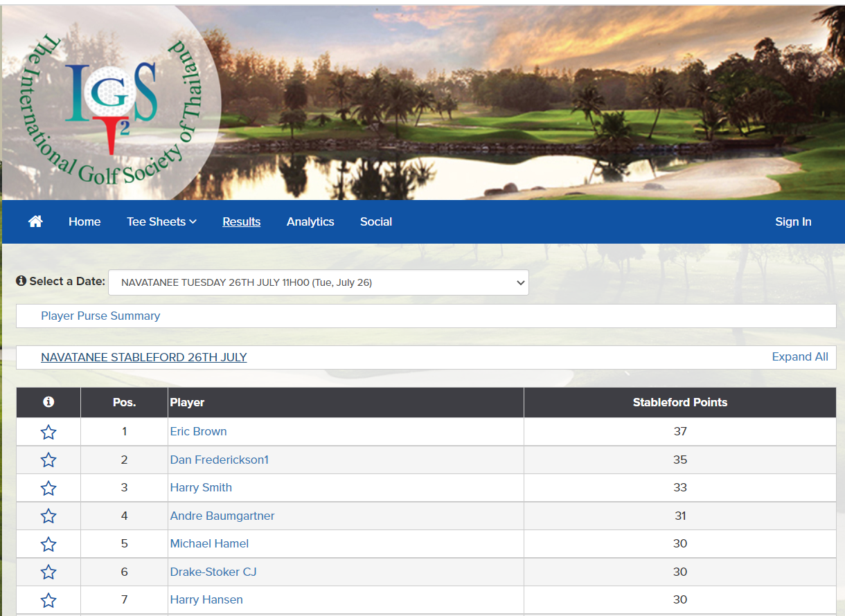
Task: Star the Eric Brown row
Action: click(x=48, y=432)
